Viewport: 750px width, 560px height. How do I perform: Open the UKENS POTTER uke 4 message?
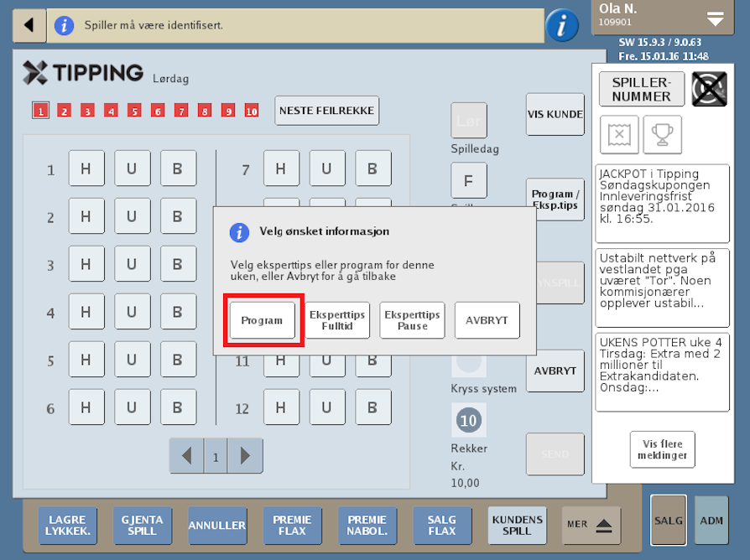(x=662, y=372)
